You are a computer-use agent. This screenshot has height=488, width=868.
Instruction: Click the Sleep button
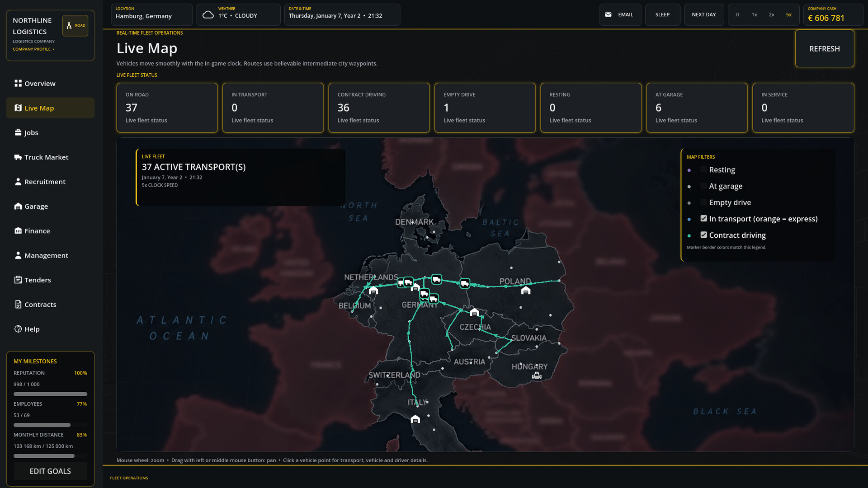click(662, 14)
